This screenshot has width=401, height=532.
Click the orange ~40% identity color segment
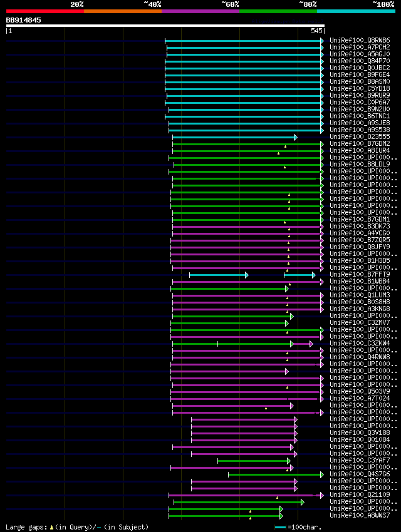(x=123, y=11)
